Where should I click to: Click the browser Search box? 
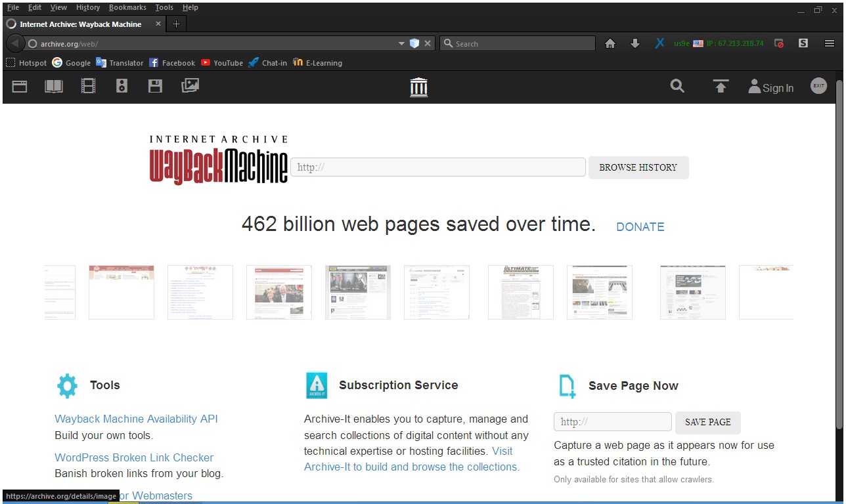(x=518, y=43)
